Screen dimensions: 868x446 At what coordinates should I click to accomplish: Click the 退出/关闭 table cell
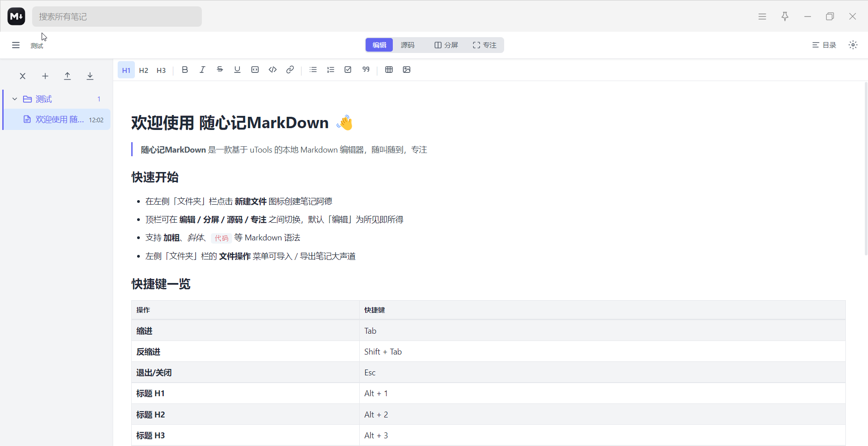pos(245,372)
